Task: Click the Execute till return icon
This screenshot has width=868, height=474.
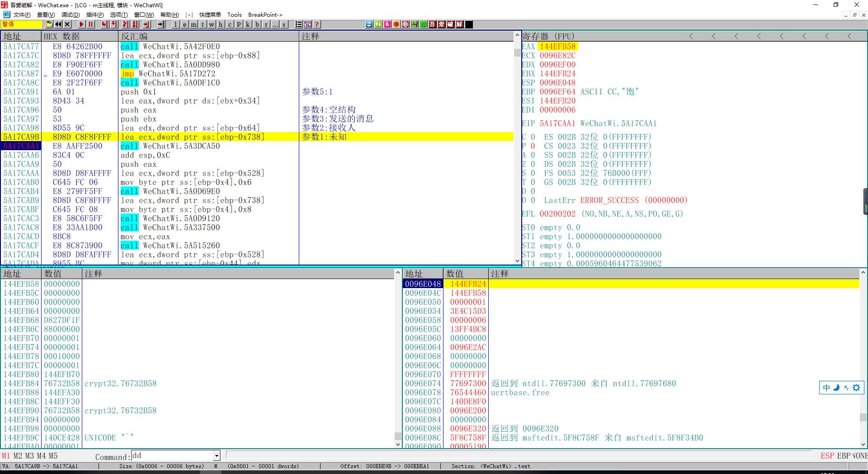Action: pyautogui.click(x=146, y=24)
